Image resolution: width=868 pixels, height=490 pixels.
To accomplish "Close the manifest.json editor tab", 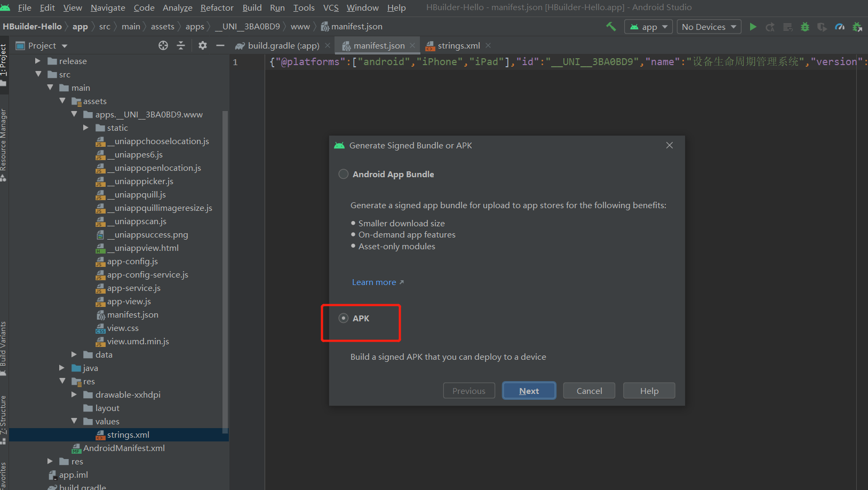I will click(x=412, y=45).
